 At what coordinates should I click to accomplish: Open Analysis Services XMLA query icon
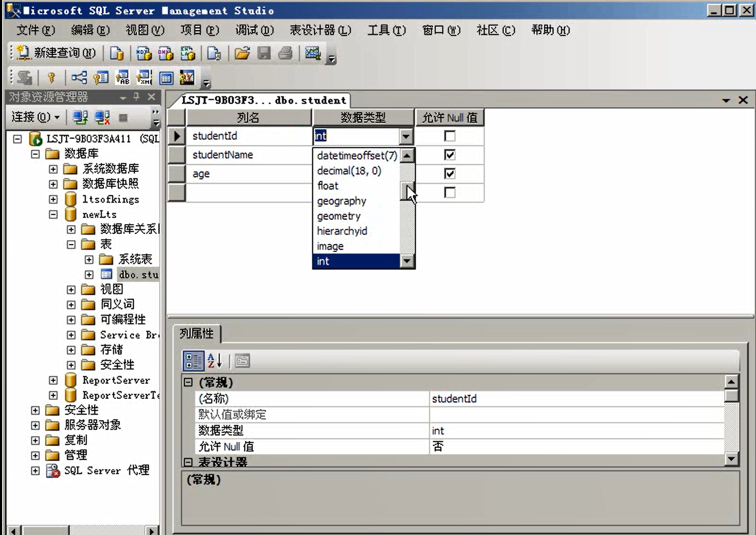[x=188, y=53]
